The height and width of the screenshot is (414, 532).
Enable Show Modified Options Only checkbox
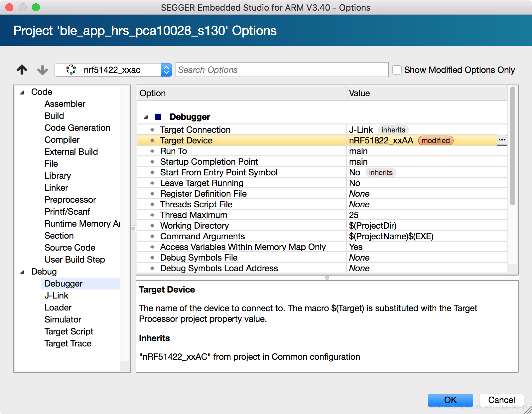(x=397, y=70)
